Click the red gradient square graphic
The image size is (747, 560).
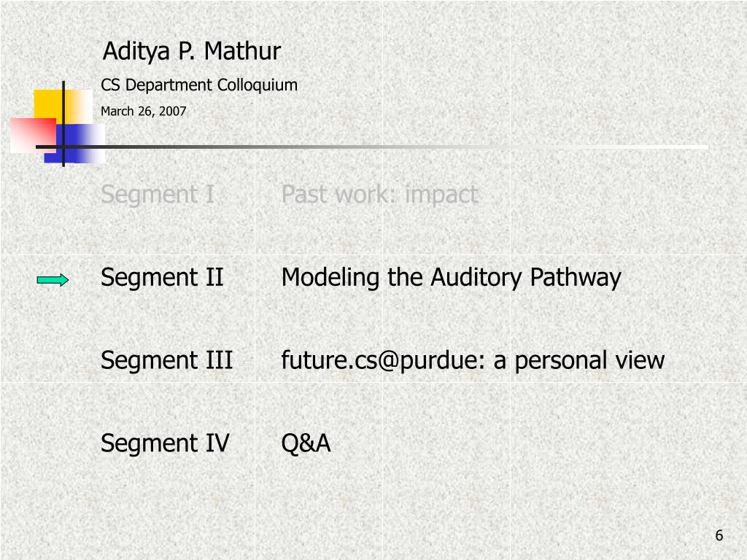[33, 136]
